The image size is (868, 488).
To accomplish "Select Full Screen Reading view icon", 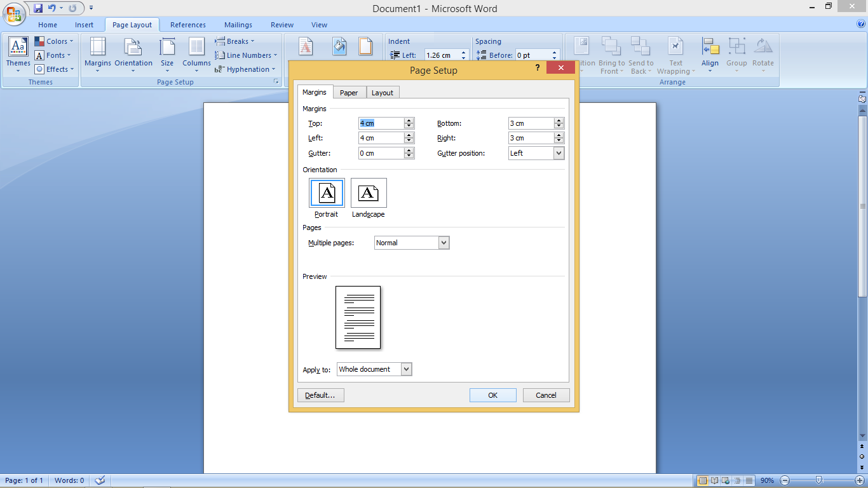I will tap(715, 480).
